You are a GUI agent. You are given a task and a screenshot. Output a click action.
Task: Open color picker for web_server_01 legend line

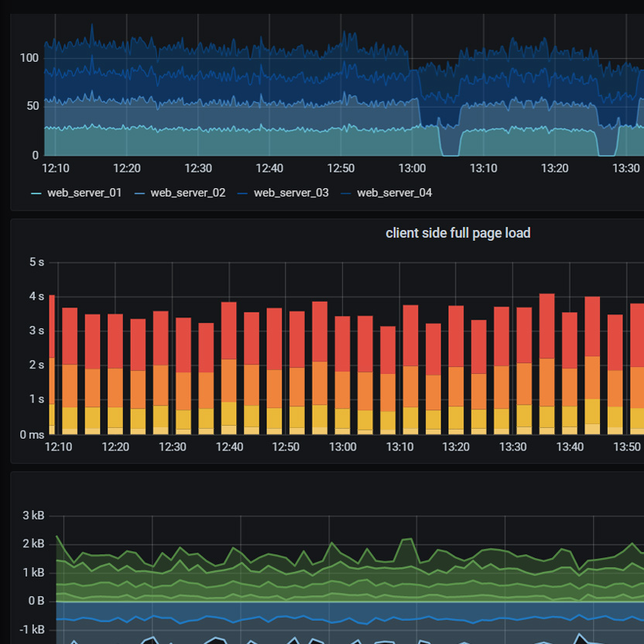36,193
